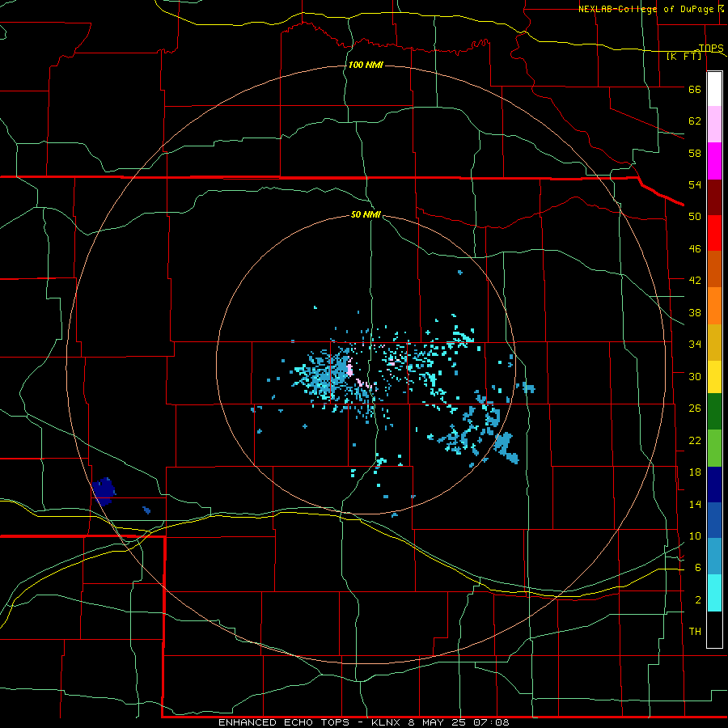Click the '38' scale label
Image resolution: width=728 pixels, height=728 pixels.
(695, 312)
